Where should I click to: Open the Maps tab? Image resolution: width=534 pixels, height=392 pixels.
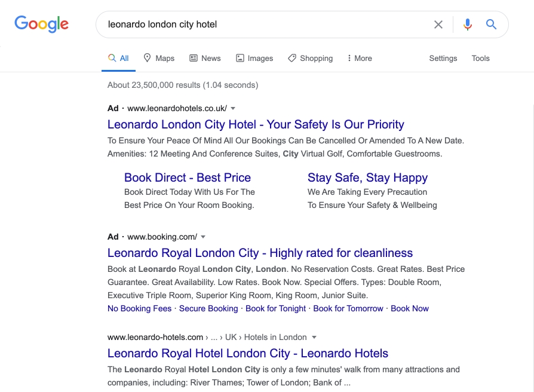(x=159, y=58)
